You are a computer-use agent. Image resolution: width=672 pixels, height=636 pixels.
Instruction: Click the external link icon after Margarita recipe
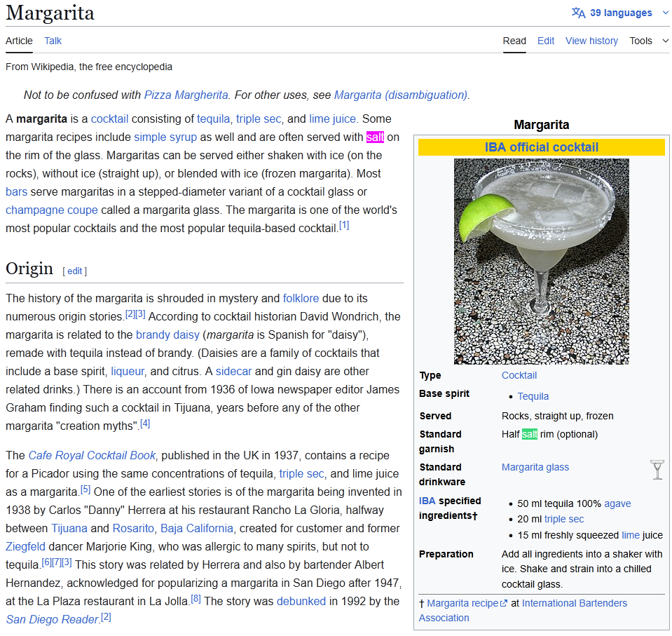[504, 604]
